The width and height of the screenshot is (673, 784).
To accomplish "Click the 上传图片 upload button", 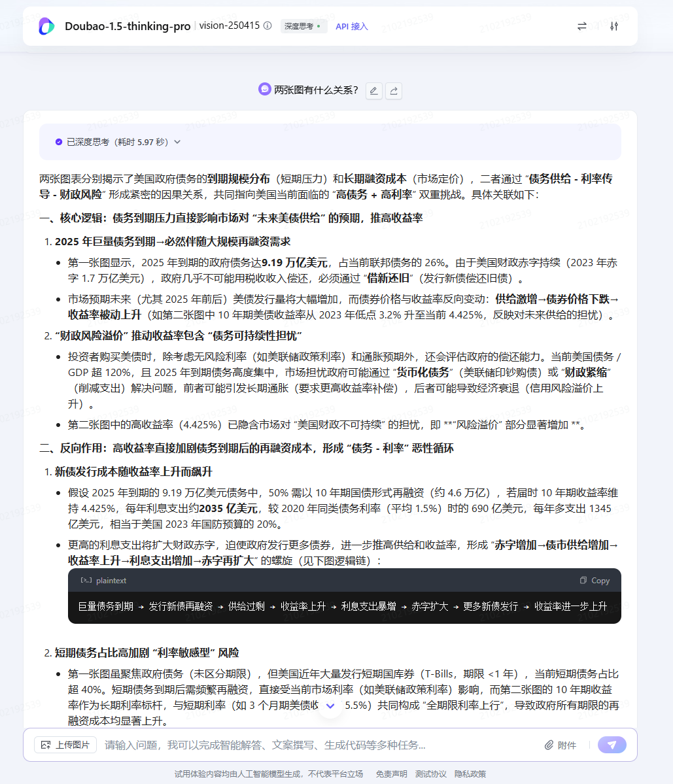I will click(x=65, y=745).
